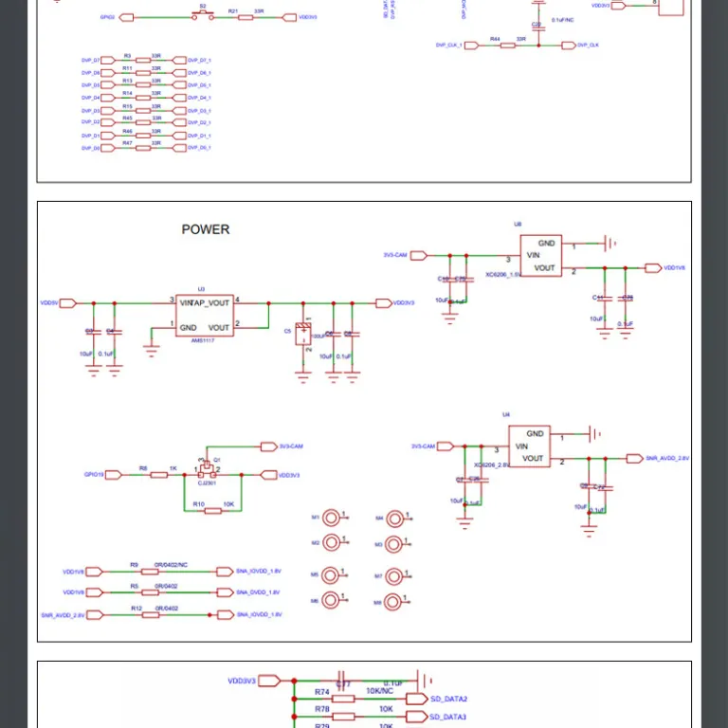Select the R21 resistor designator
Image resolution: width=728 pixels, height=728 pixels.
tap(232, 11)
